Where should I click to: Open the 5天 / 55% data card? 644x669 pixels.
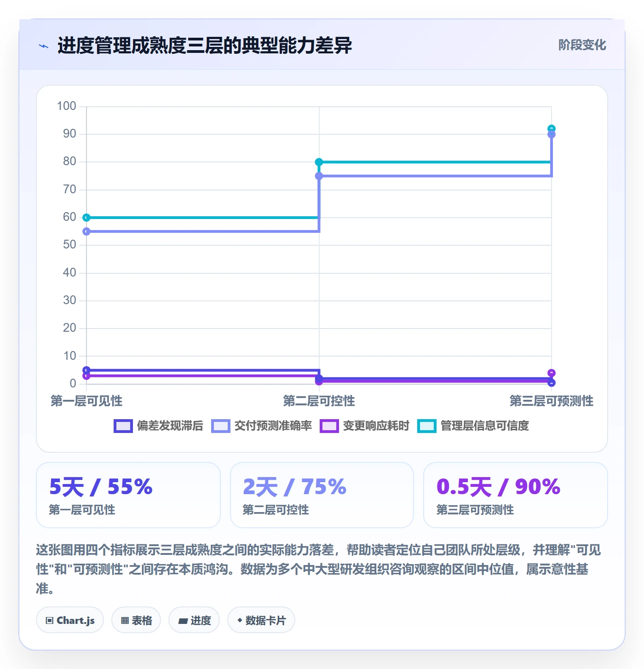tap(128, 495)
